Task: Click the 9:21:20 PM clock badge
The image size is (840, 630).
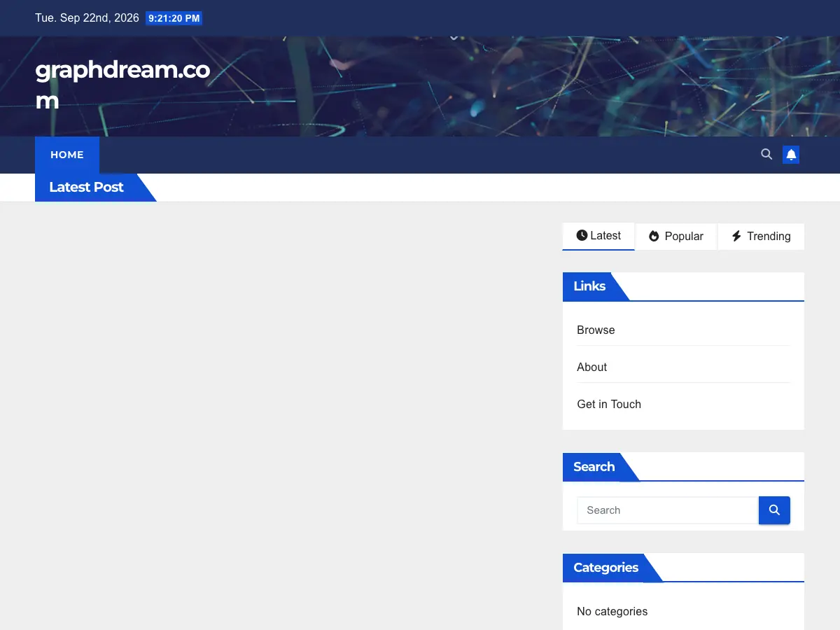Action: point(174,18)
